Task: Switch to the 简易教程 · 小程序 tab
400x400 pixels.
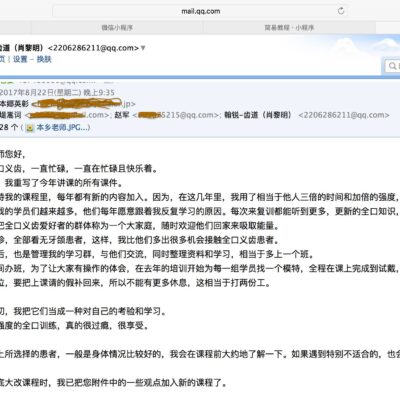Action: (289, 28)
